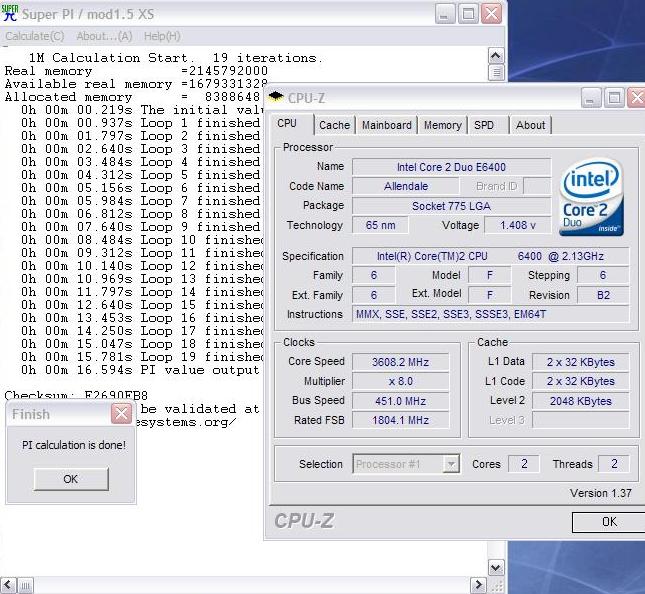
Task: Click horizontal scroll right arrow in Super PI
Action: pos(478,585)
